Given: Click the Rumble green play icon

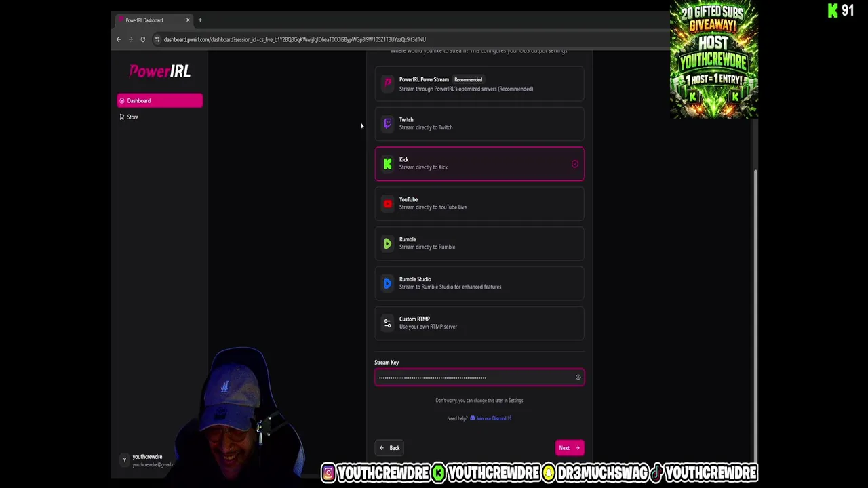Looking at the screenshot, I should (x=387, y=243).
